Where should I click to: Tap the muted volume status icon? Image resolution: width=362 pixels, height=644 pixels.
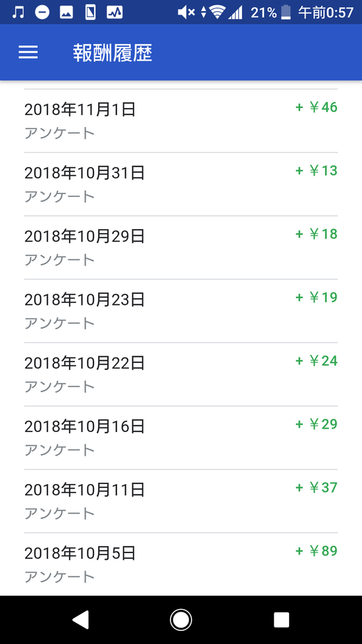186,13
